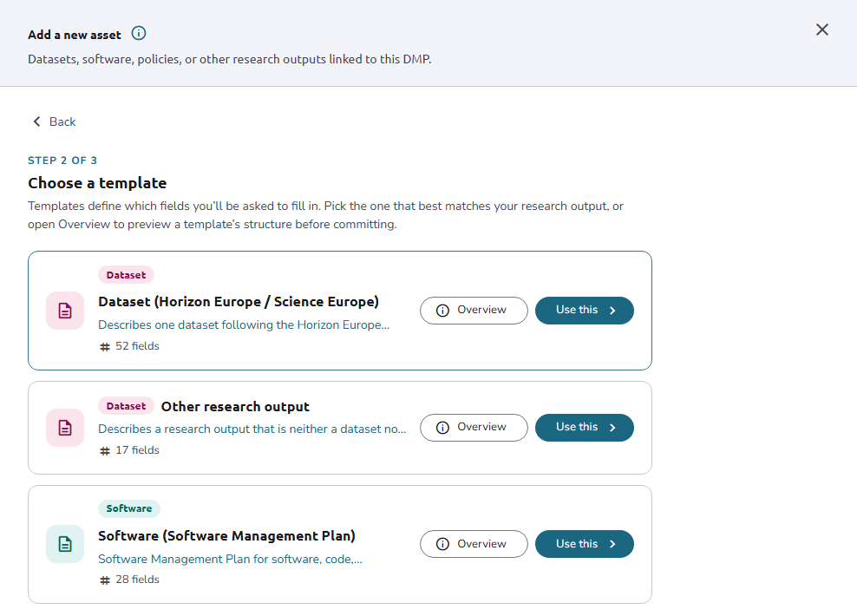857x616 pixels.
Task: Use the Software Management Plan template
Action: pos(585,544)
